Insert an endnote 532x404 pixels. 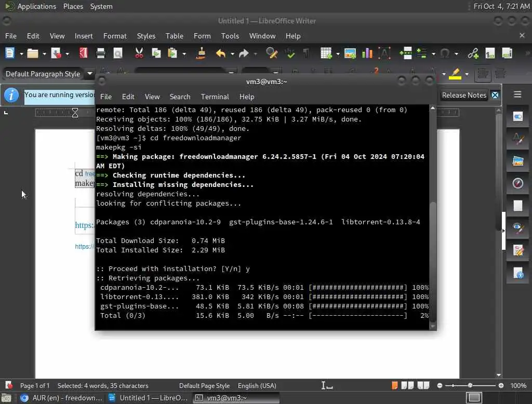pyautogui.click(x=507, y=53)
